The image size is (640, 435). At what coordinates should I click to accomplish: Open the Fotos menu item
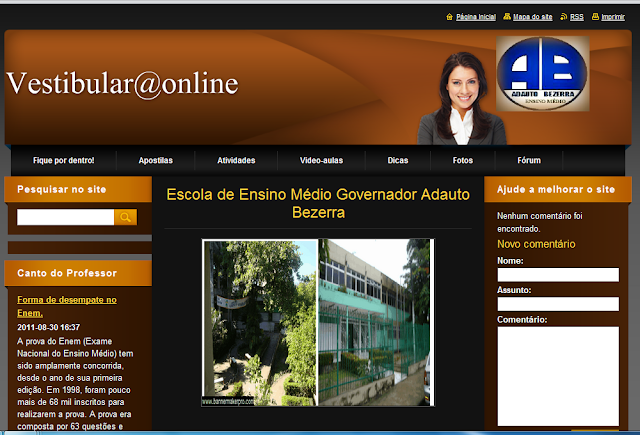463,160
